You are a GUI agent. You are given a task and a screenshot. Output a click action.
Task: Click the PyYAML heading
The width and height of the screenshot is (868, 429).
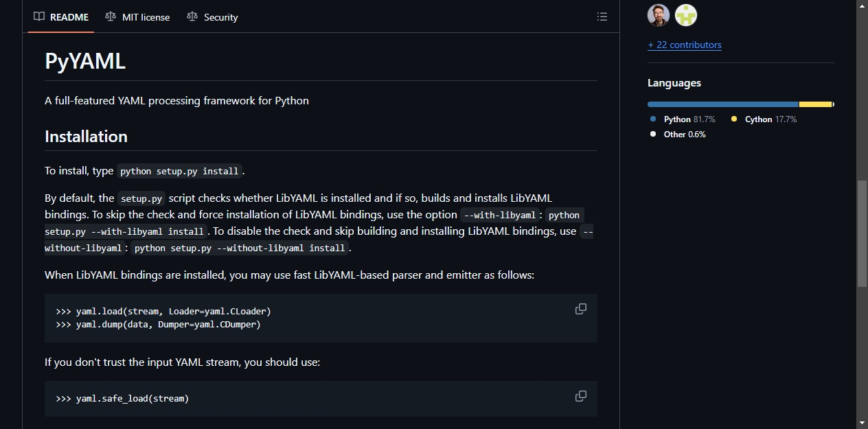pos(85,61)
